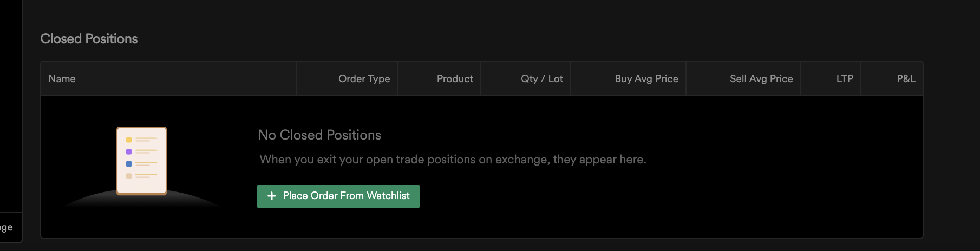This screenshot has height=251, width=980.
Task: Click the purple bullet in the clipboard illustration
Action: (x=129, y=151)
